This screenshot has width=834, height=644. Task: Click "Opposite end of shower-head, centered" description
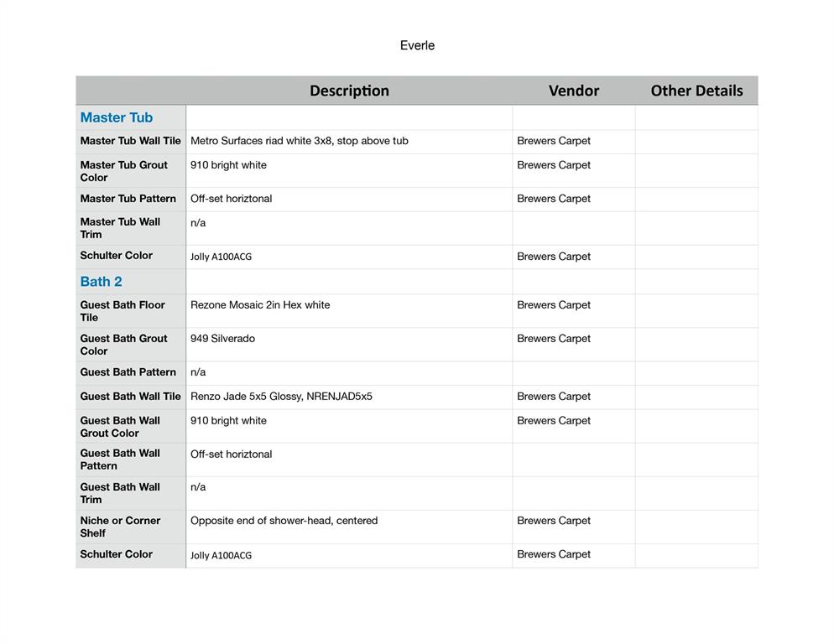pyautogui.click(x=284, y=521)
